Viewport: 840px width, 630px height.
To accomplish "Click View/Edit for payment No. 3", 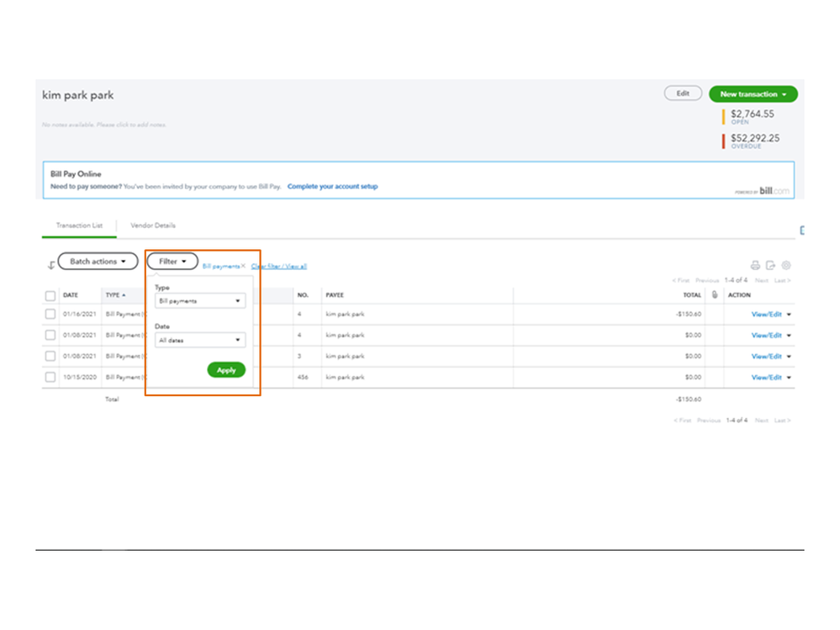I will click(767, 357).
